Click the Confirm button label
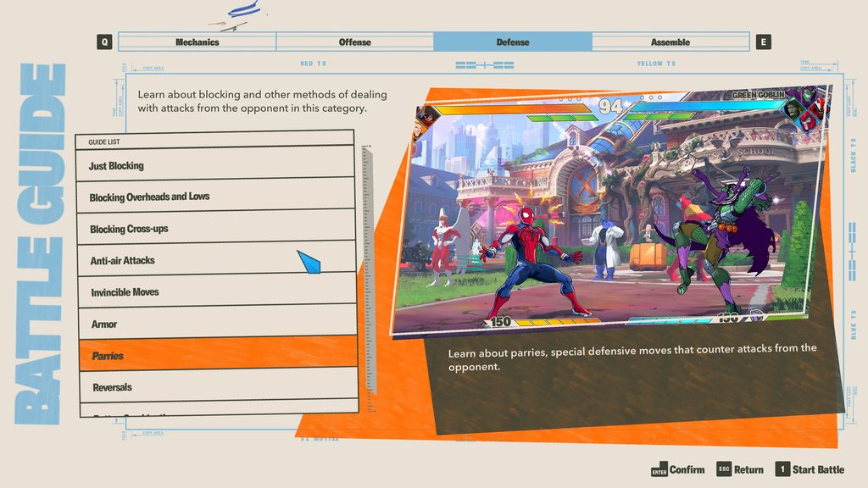 click(687, 469)
